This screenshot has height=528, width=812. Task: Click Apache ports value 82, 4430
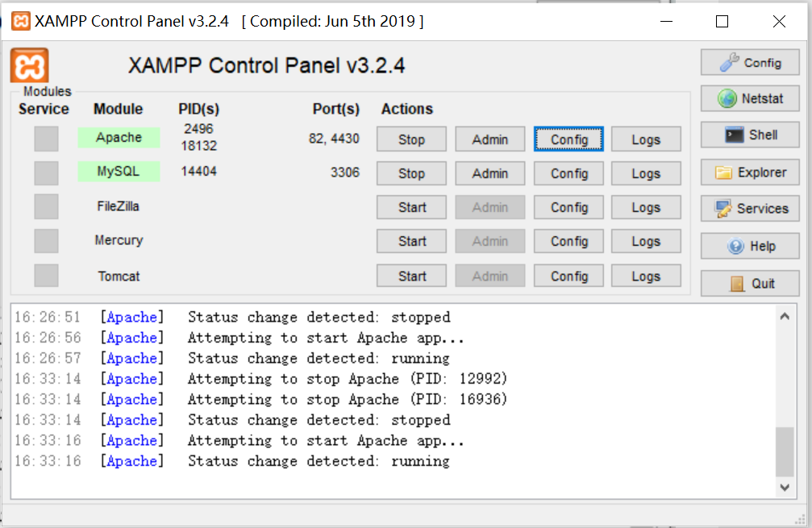click(x=334, y=139)
